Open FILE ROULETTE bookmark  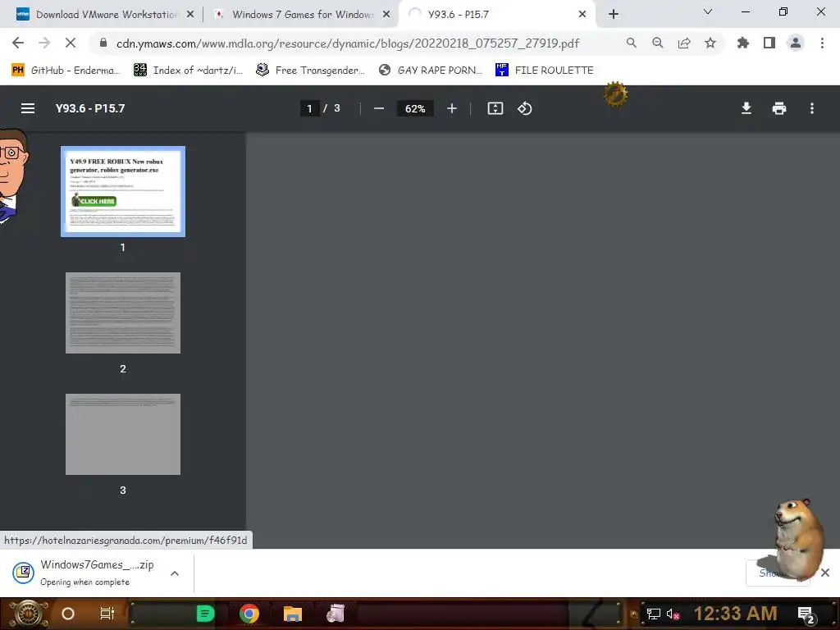[x=545, y=71]
